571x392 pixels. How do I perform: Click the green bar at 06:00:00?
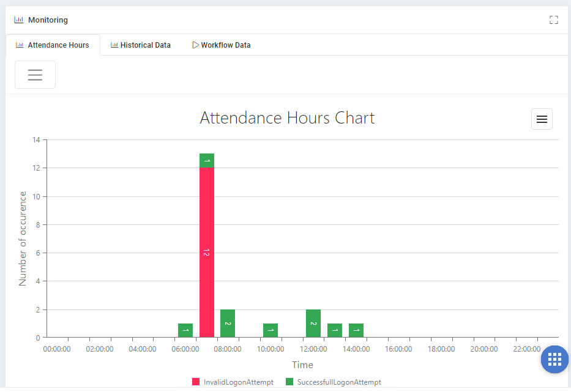[185, 330]
